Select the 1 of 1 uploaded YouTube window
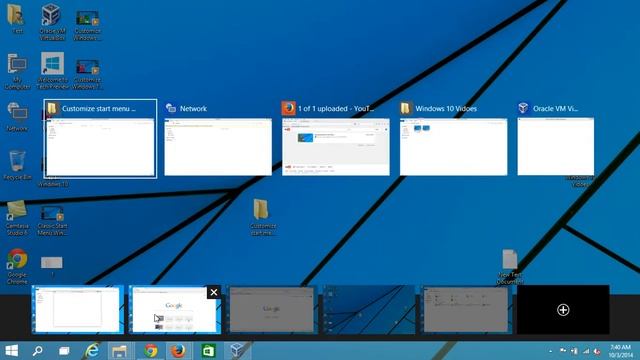This screenshot has height=360, width=640. [336, 139]
